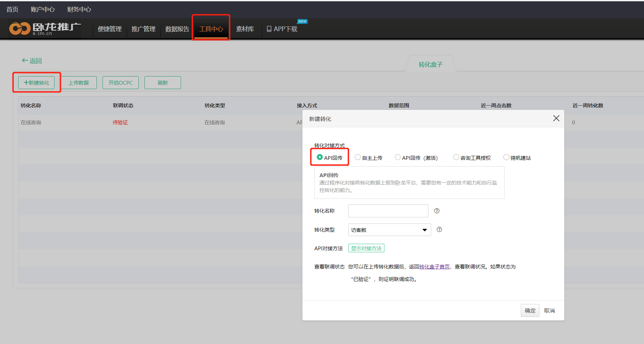This screenshot has height=344, width=644.
Task: Open the 数据报告 menu item
Action: pyautogui.click(x=177, y=29)
